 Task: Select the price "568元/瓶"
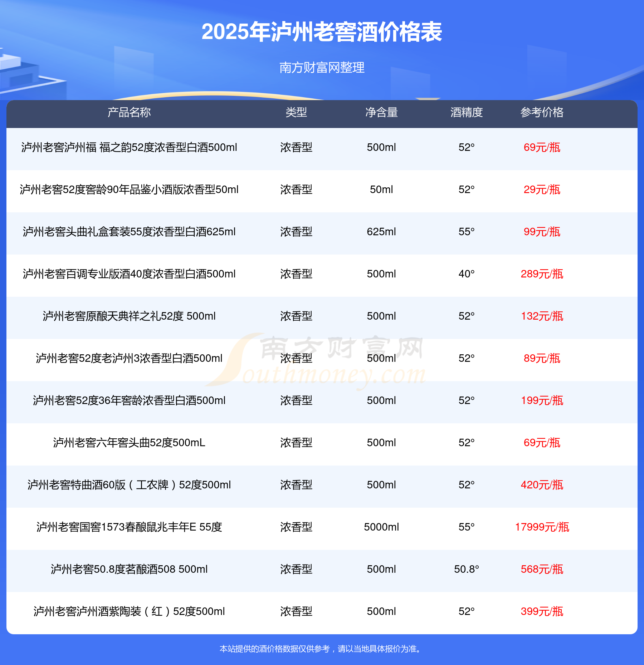pyautogui.click(x=542, y=569)
